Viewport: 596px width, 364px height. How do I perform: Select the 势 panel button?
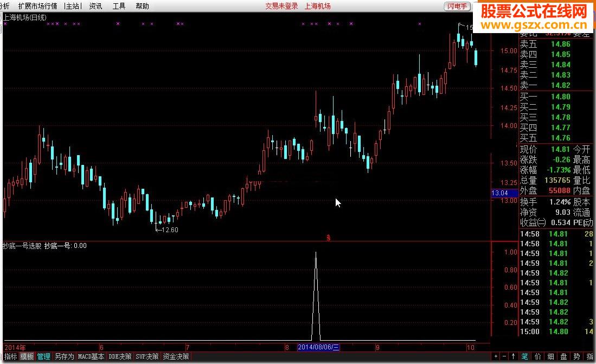click(x=576, y=356)
